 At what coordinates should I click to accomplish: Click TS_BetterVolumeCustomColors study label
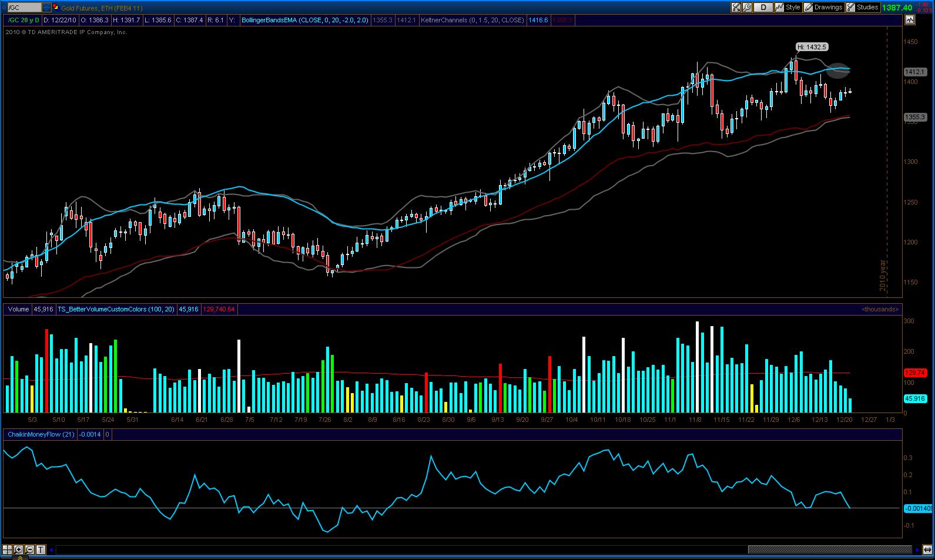(x=116, y=309)
